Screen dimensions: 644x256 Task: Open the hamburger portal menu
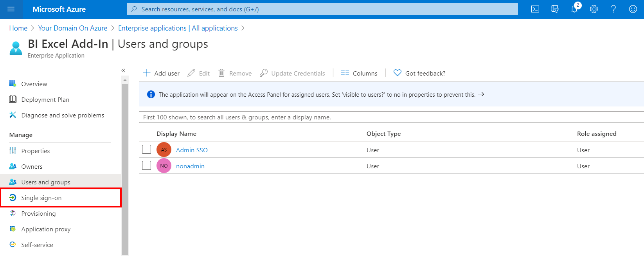tap(11, 9)
